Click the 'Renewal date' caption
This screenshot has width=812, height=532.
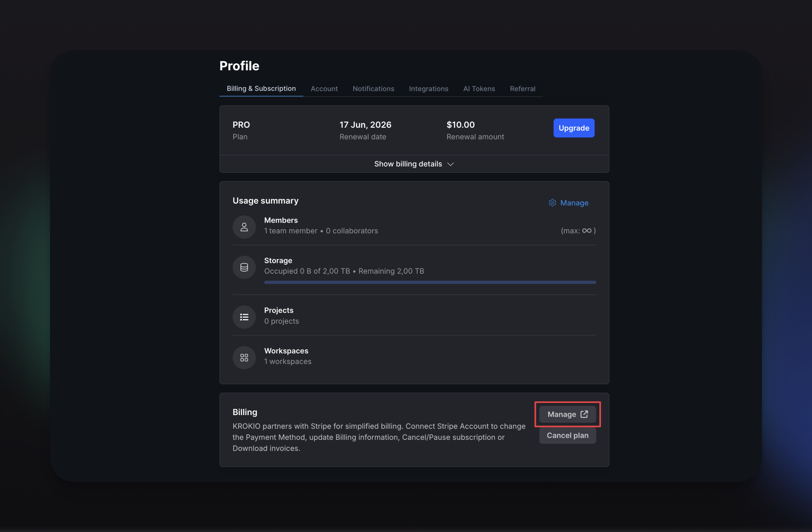pos(363,137)
